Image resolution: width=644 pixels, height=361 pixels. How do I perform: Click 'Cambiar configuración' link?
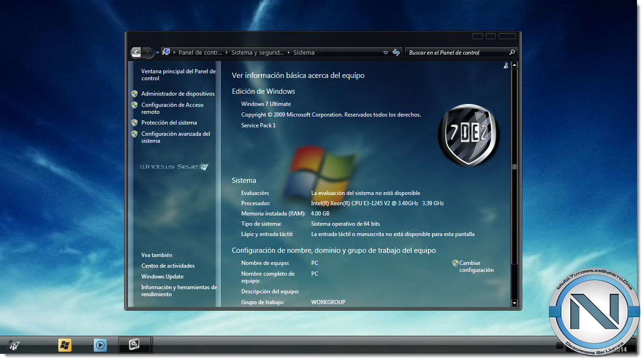click(x=476, y=266)
